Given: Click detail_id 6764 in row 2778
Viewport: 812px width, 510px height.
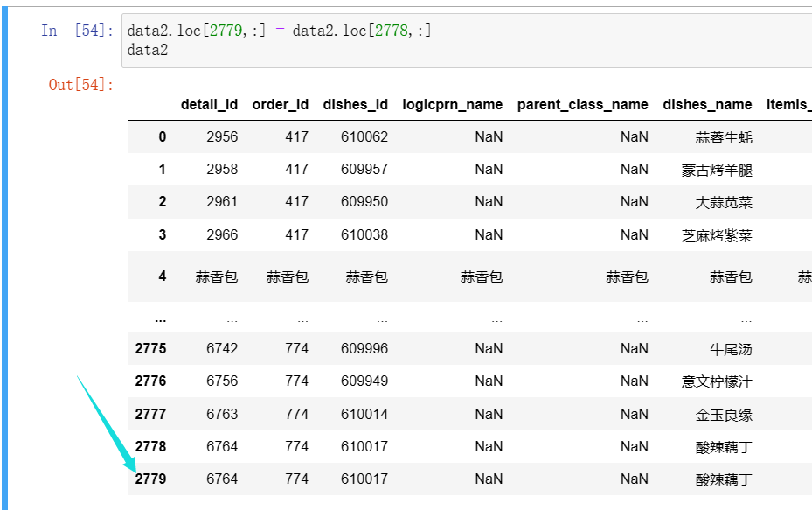Looking at the screenshot, I should pyautogui.click(x=222, y=446).
